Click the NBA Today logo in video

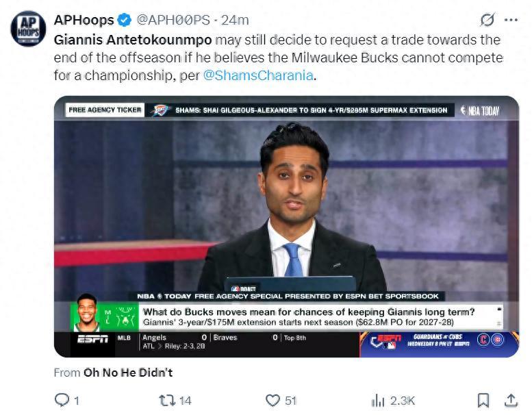click(480, 110)
